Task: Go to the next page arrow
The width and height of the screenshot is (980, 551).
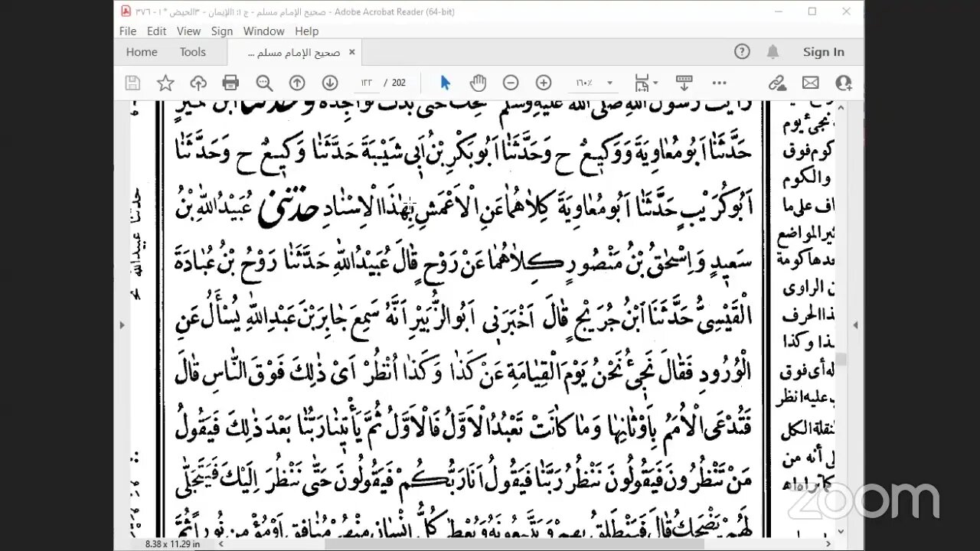Action: (x=330, y=83)
